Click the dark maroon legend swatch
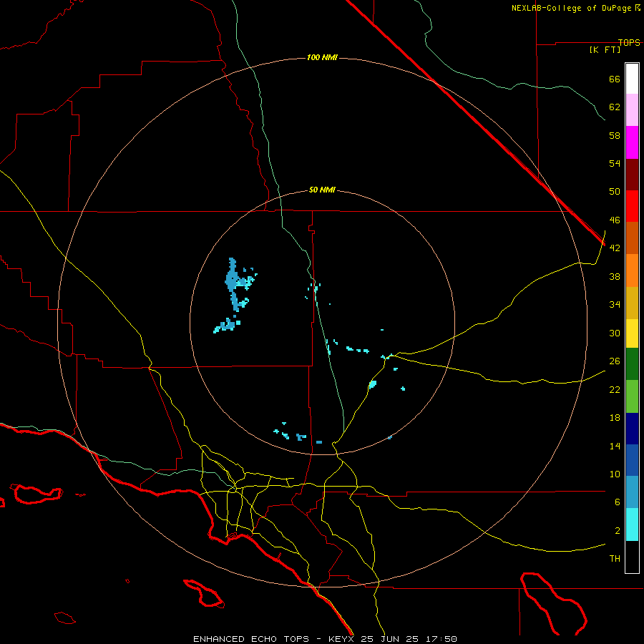 point(632,175)
